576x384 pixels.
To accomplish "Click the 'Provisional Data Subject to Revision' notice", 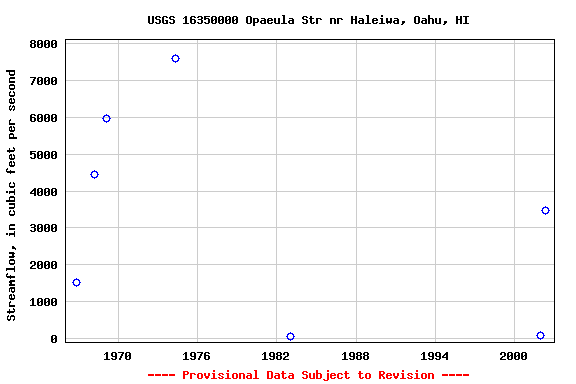I will (308, 375).
